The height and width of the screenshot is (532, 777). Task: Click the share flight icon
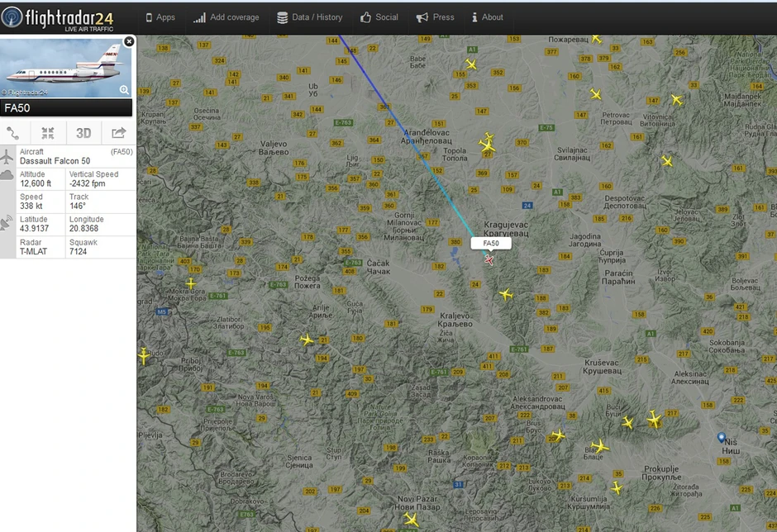117,132
